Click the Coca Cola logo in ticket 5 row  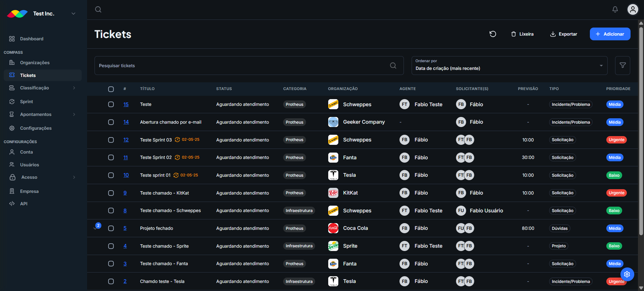click(x=333, y=228)
